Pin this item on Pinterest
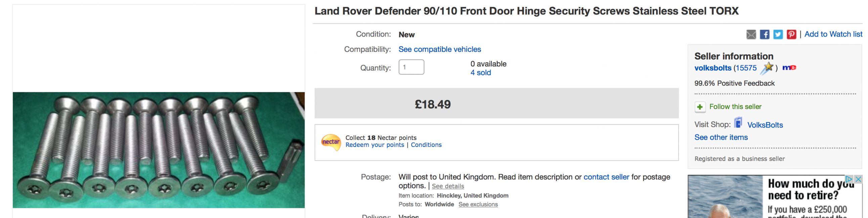Screen dimensions: 868x218 coord(791,34)
